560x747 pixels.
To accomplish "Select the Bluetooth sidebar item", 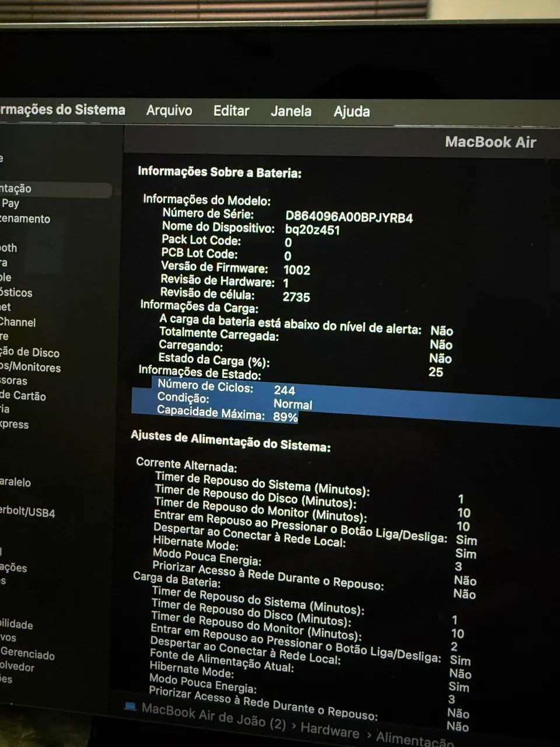I will 9,248.
